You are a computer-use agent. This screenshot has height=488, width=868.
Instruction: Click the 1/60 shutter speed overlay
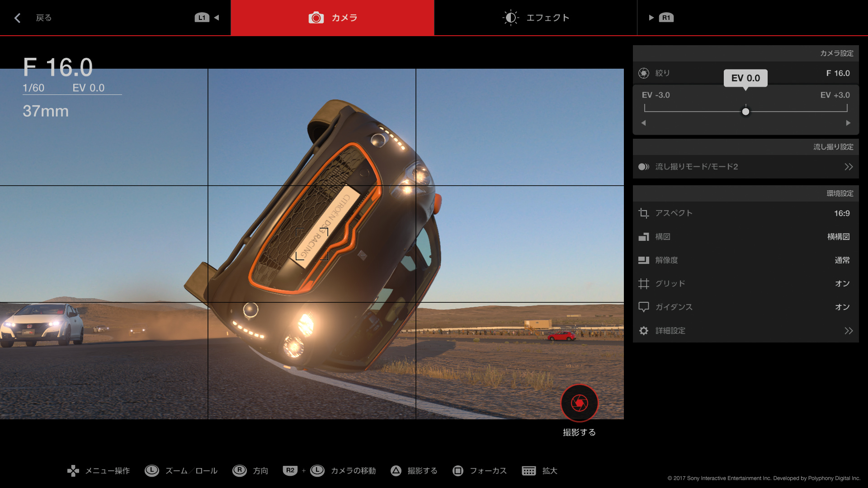34,88
